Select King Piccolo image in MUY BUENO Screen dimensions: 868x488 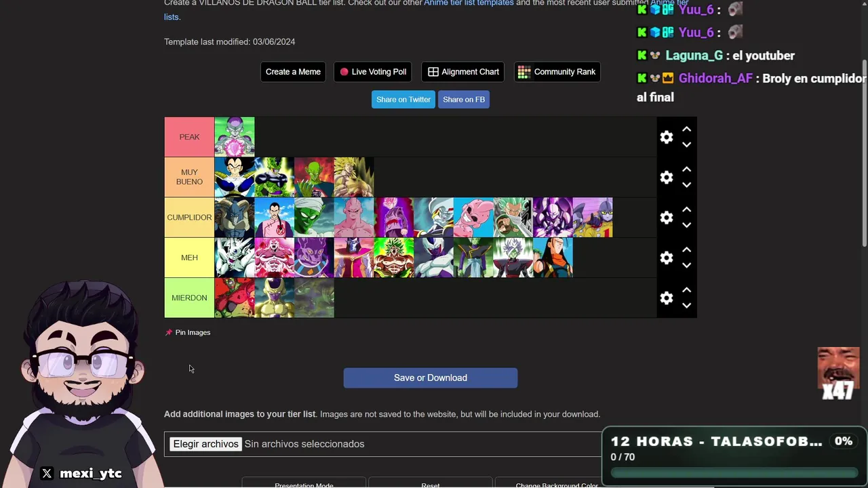314,177
